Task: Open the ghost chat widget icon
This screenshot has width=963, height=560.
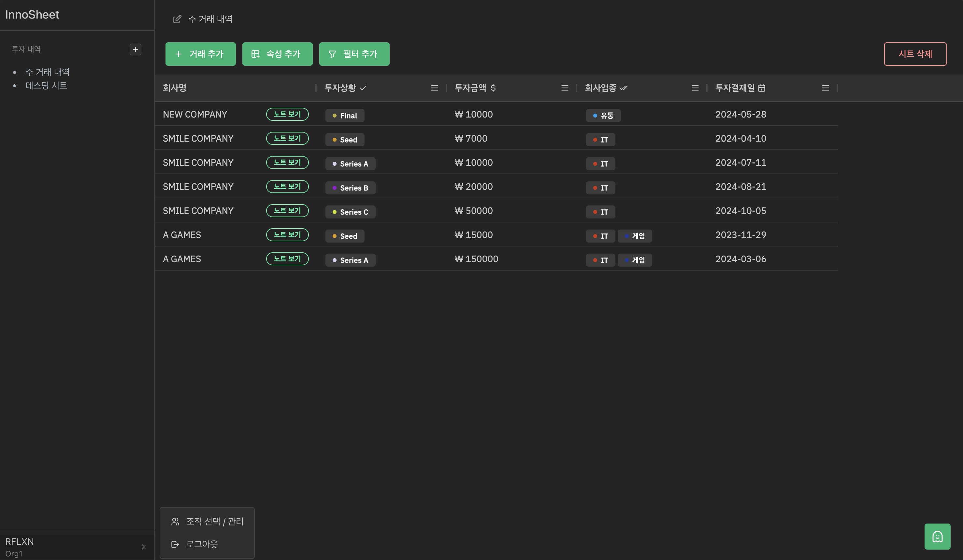Action: pyautogui.click(x=937, y=536)
